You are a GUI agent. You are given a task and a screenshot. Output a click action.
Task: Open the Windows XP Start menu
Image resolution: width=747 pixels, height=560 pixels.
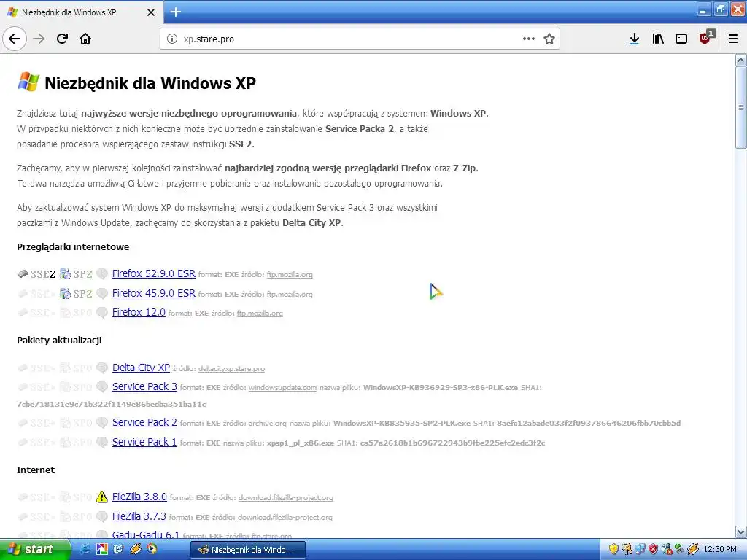click(x=35, y=550)
